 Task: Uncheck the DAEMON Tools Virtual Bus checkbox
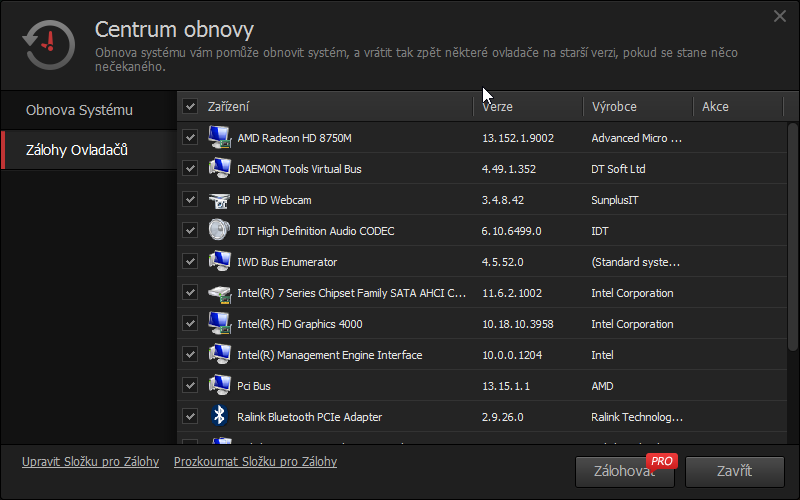[x=190, y=168]
